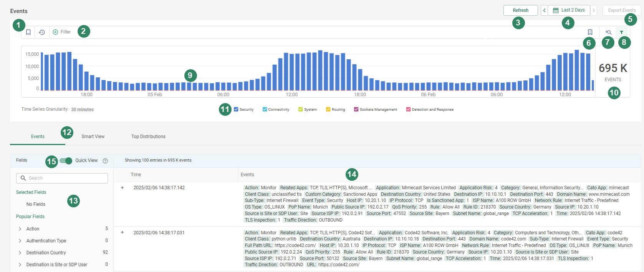Click the Detection and Response legend color checkbox
Viewport: 644px width, 272px height.
[408, 109]
